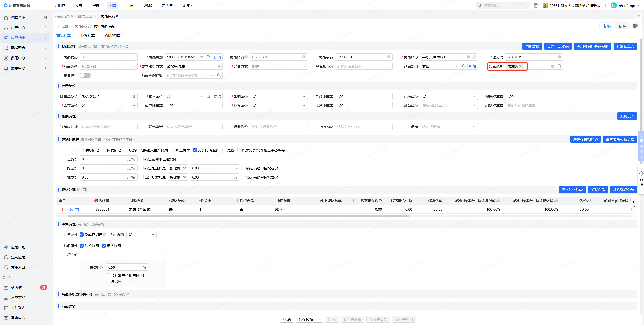Check the 停购标记 checkbox
Viewport: 644px width, 325px height.
[82, 150]
